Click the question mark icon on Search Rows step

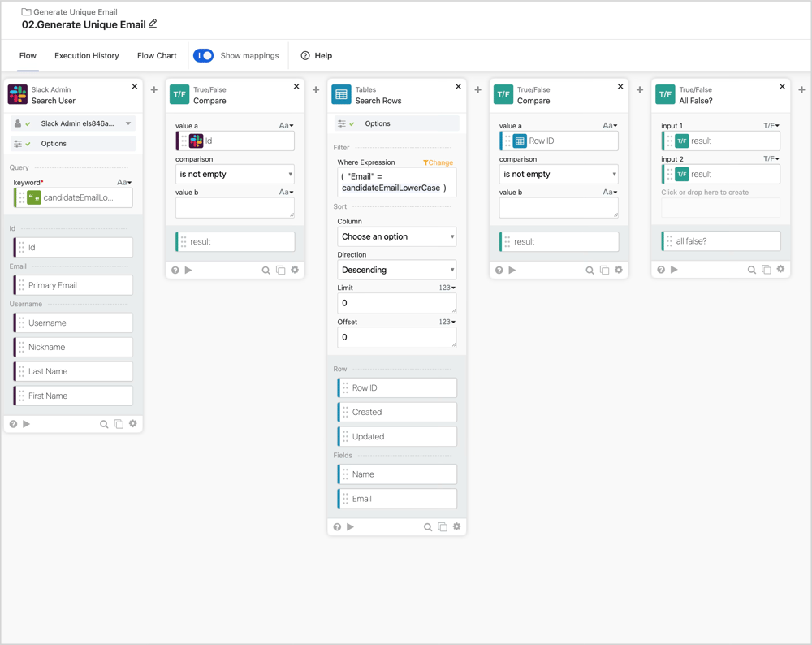[337, 526]
